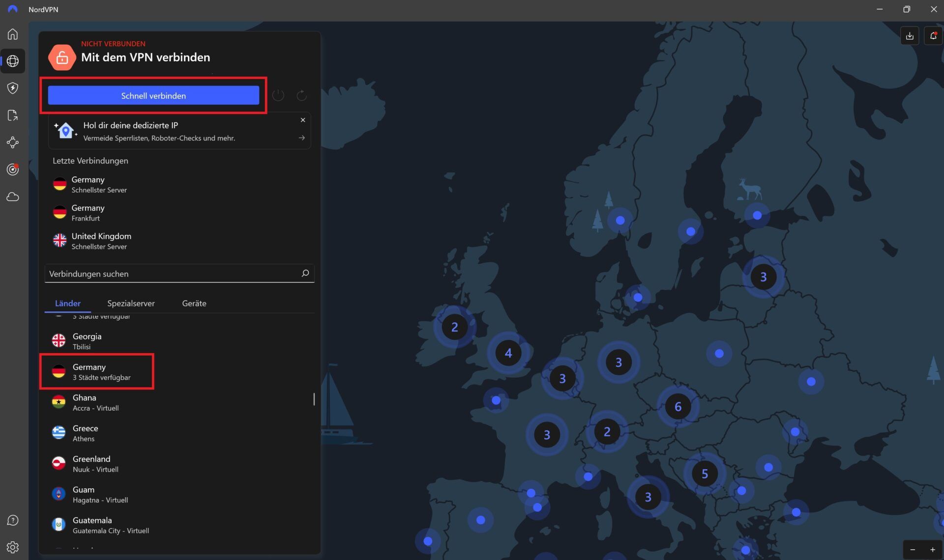
Task: Select the globe VPN icon in sidebar
Action: coord(13,61)
